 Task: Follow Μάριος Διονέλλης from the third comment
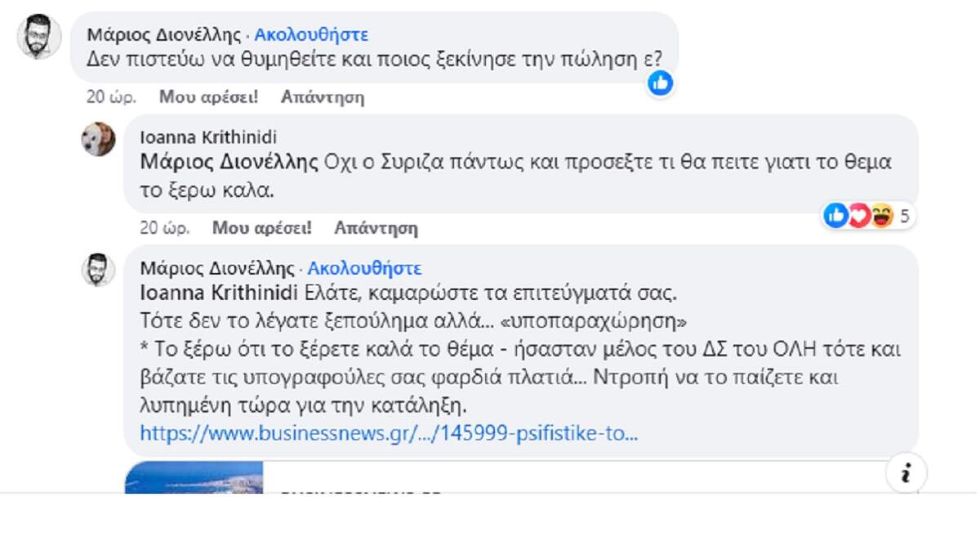coord(364,268)
